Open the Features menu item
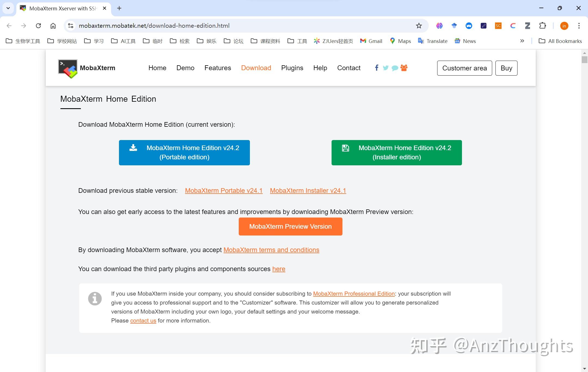588x372 pixels. [218, 68]
